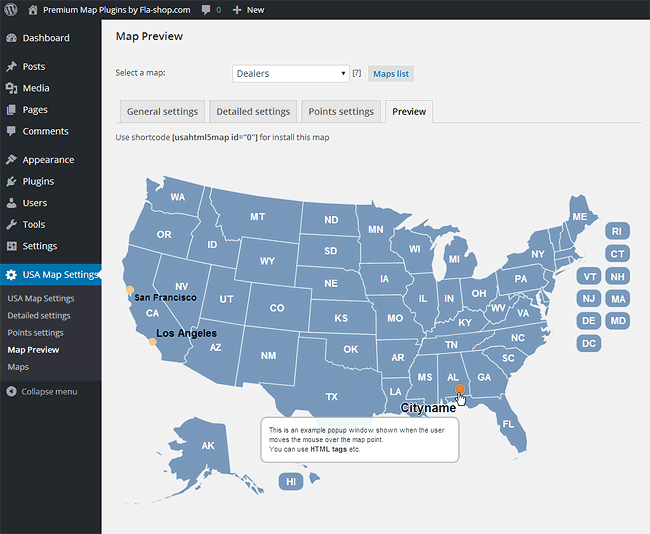Screen dimensions: 650x534
Task: Click the New text in the admin bar
Action: click(x=255, y=10)
